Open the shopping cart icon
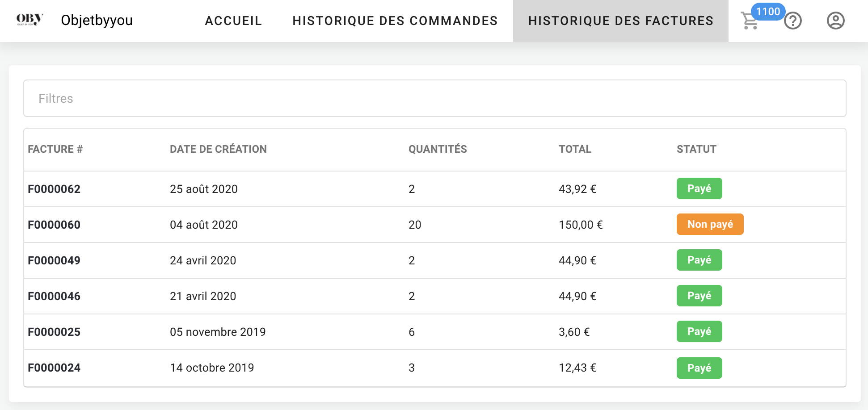Viewport: 868px width, 410px height. 749,21
